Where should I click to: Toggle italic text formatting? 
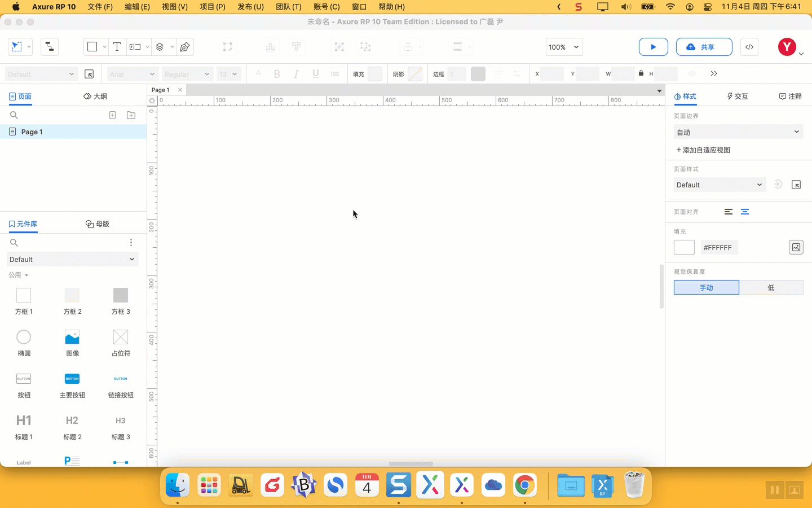point(296,74)
